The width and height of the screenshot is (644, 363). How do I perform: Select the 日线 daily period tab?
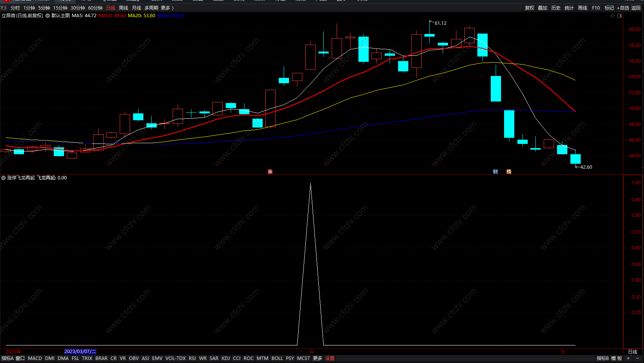(x=111, y=8)
